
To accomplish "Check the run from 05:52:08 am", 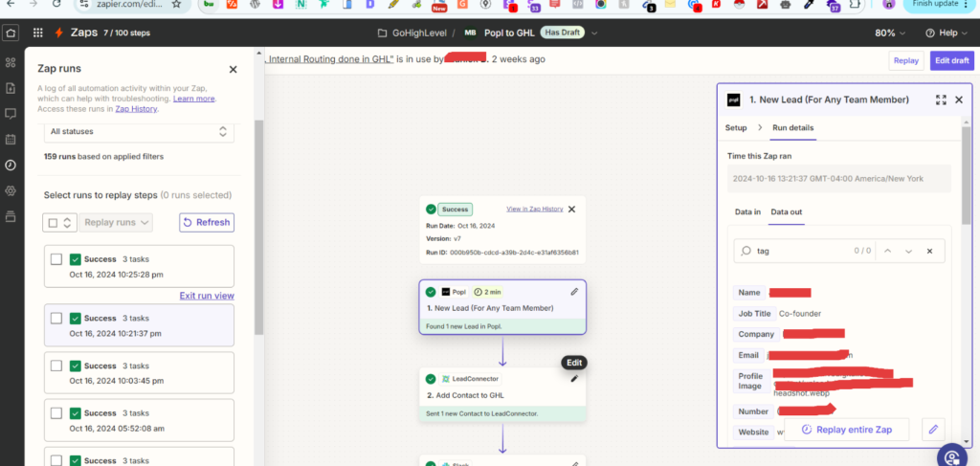I will (x=56, y=413).
